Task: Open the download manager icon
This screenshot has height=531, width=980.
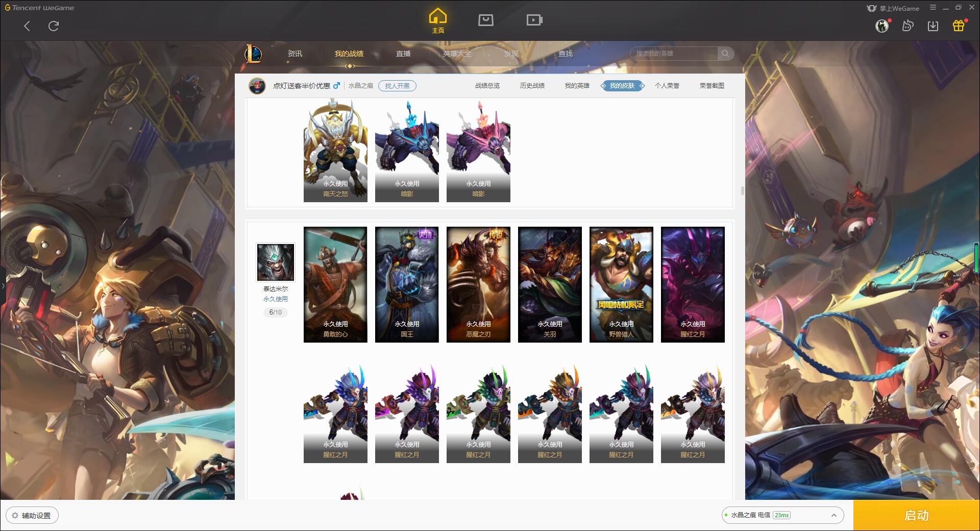Action: pyautogui.click(x=933, y=26)
